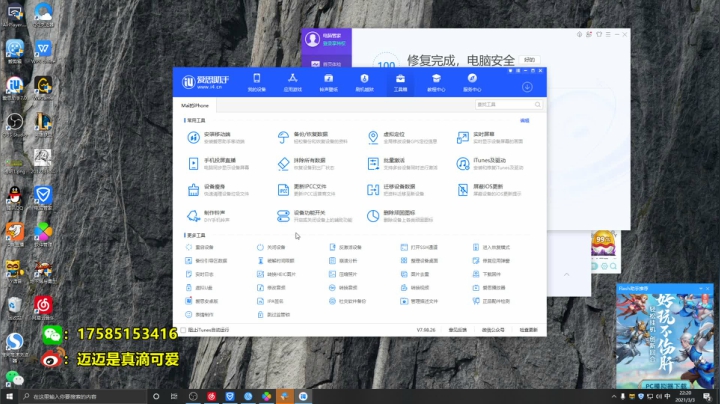Open the 删除顽固图标 delete stubborn icons tool

click(x=399, y=216)
